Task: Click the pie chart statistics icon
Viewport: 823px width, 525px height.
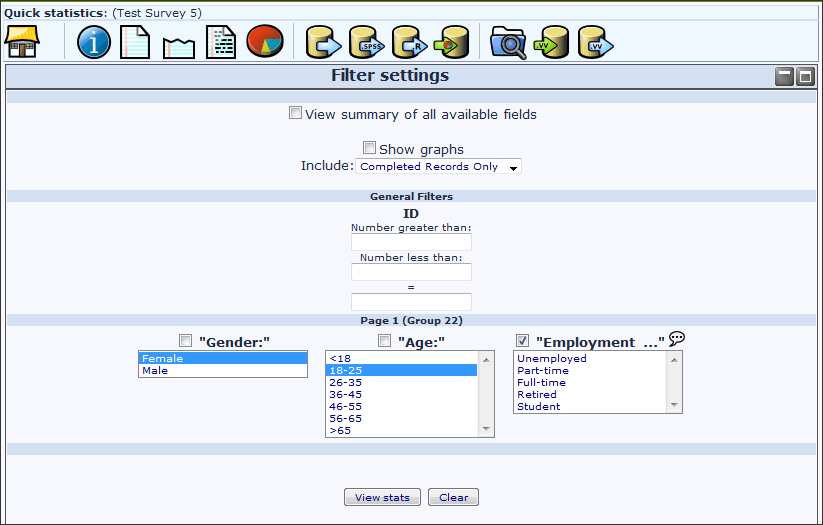Action: pyautogui.click(x=265, y=42)
